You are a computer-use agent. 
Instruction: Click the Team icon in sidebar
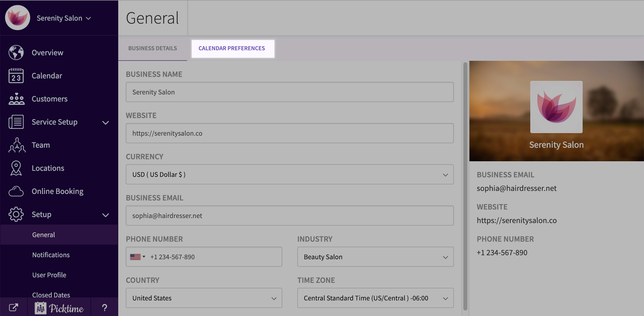[17, 145]
